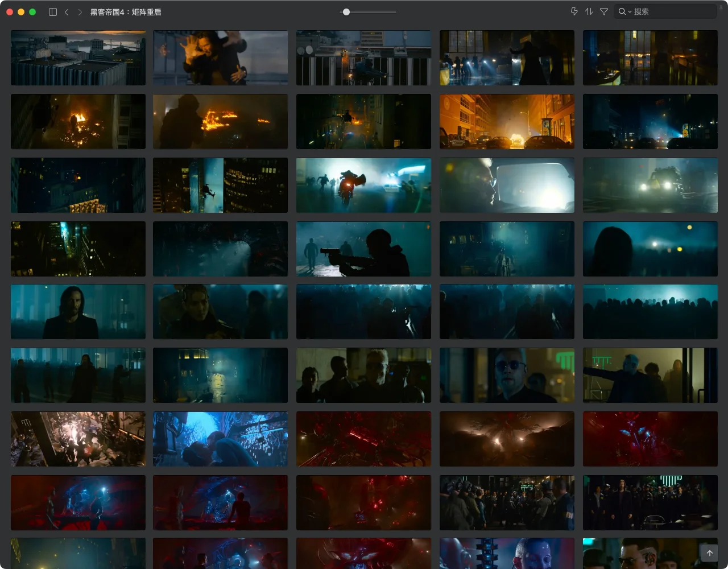The image size is (728, 569).
Task: Select bald man with sunglasses close-up thumbnail
Action: (507, 376)
